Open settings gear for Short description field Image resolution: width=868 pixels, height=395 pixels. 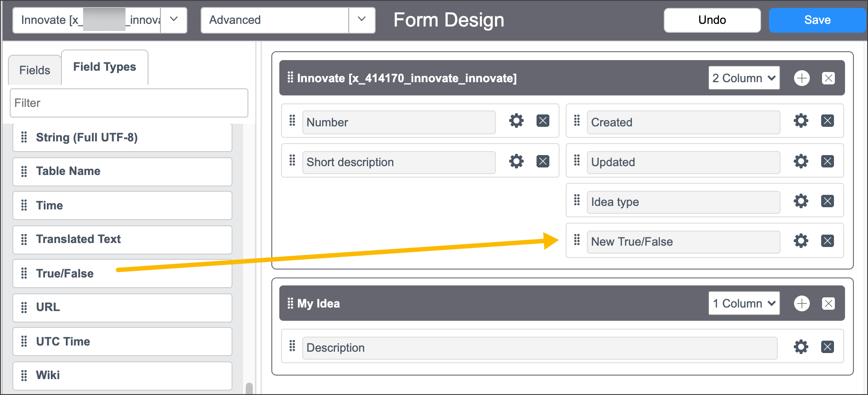[516, 161]
